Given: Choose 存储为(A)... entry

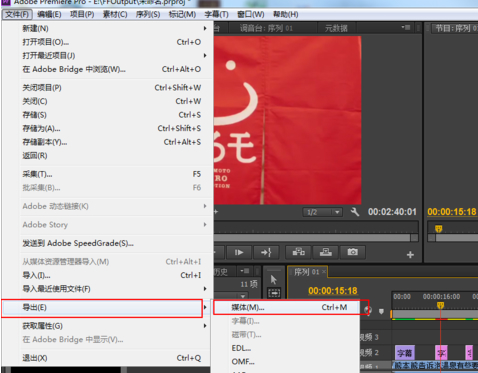Looking at the screenshot, I should click(108, 129).
